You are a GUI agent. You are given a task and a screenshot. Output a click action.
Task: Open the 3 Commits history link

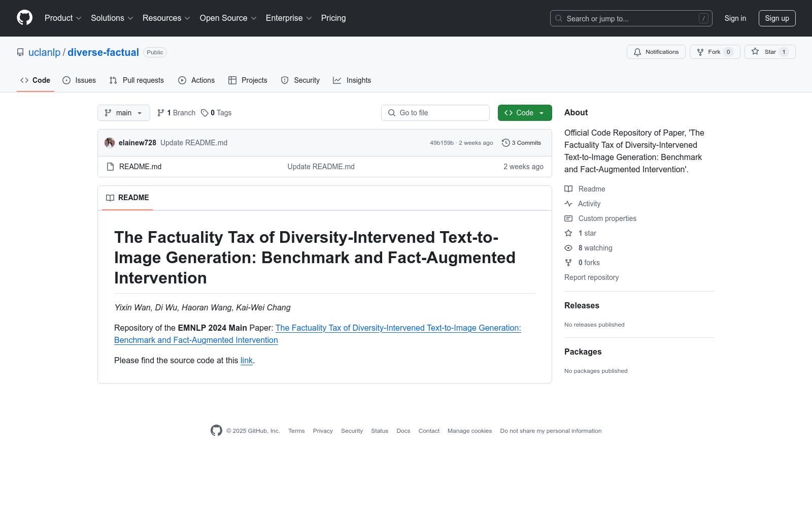[521, 143]
